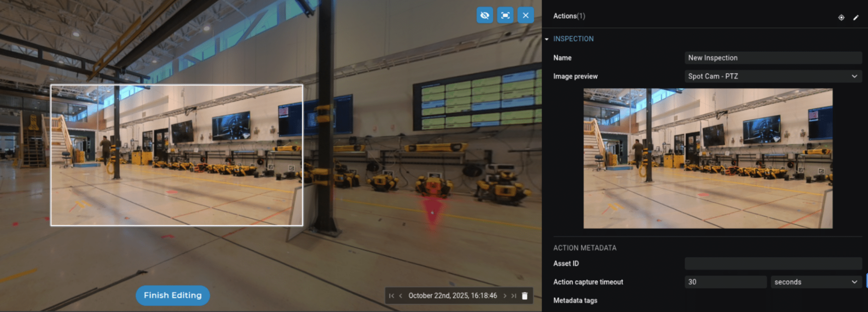Click the Metadata tags label
868x312 pixels.
point(575,301)
